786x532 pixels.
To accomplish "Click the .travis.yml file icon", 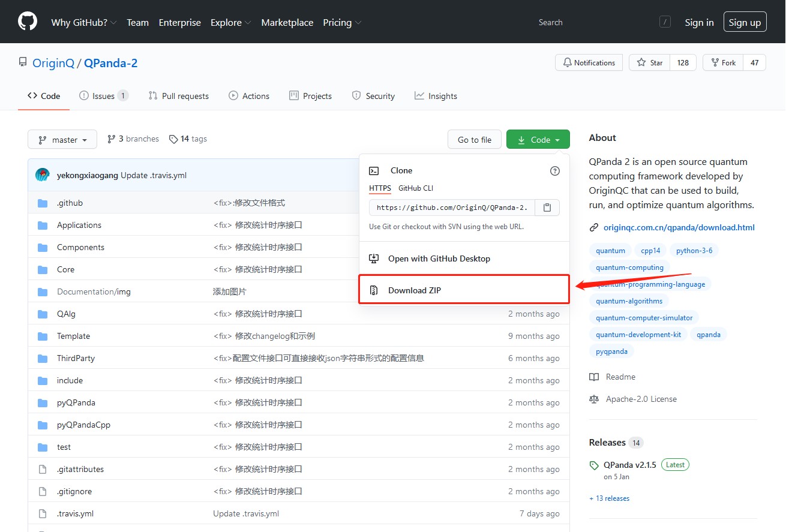I will point(43,514).
